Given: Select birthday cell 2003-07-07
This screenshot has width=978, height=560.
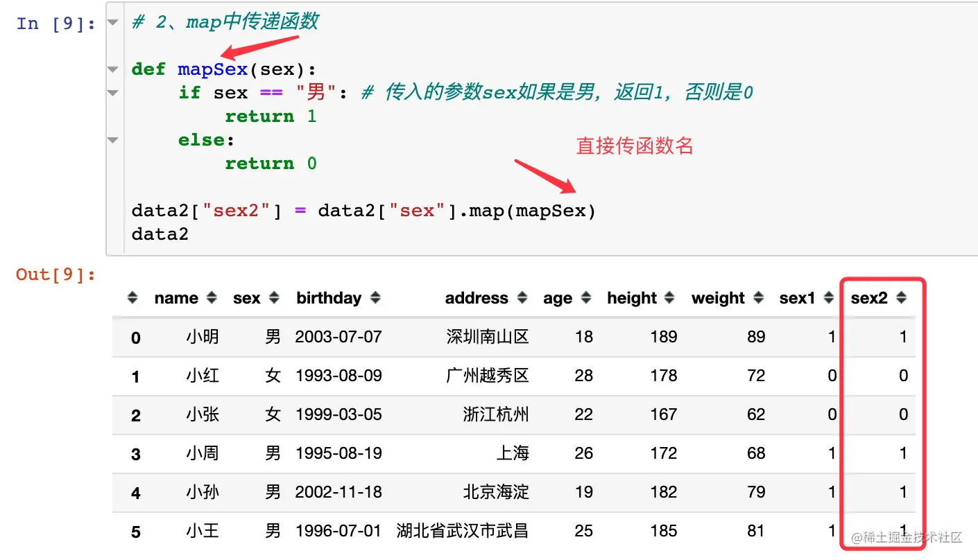Looking at the screenshot, I should coord(338,337).
